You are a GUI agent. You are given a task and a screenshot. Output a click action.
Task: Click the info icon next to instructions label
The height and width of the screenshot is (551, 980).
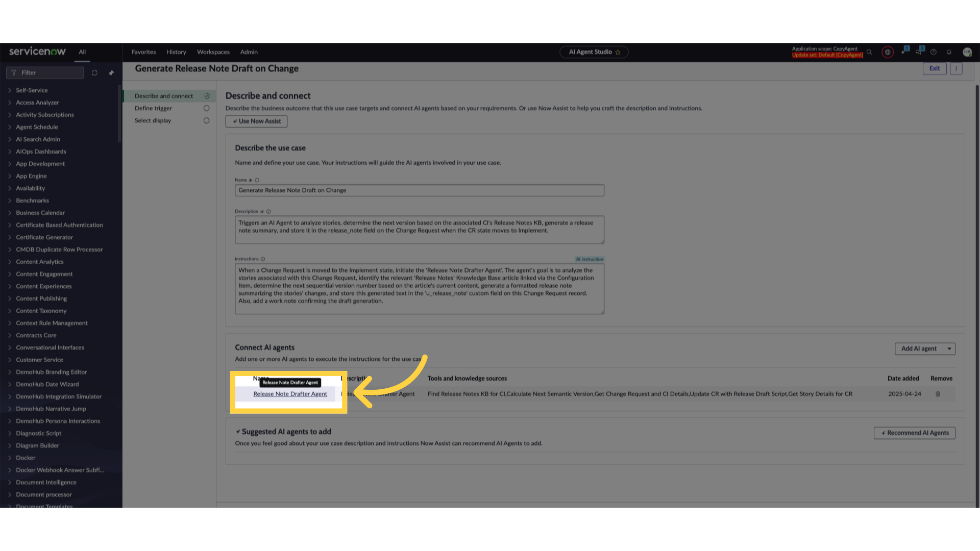click(263, 259)
